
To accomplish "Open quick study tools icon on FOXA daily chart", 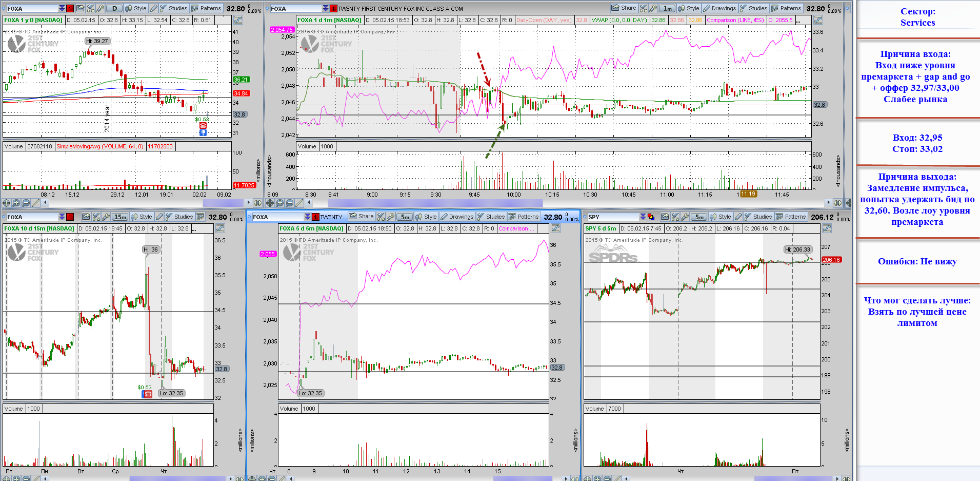I will coord(91,8).
